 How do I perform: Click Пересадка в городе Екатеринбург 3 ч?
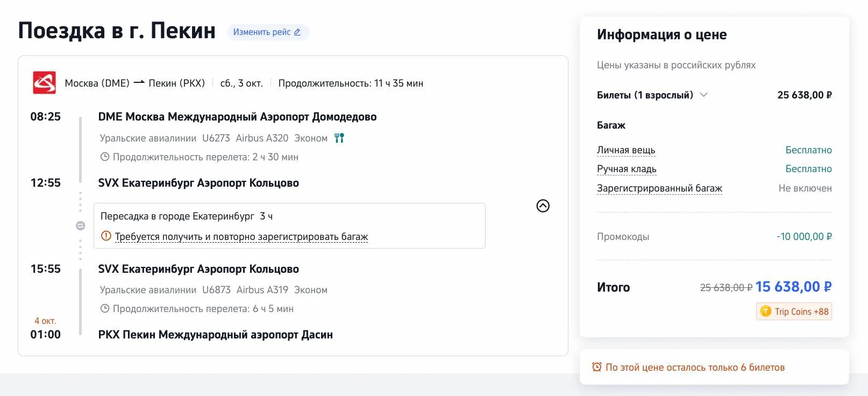click(x=186, y=216)
